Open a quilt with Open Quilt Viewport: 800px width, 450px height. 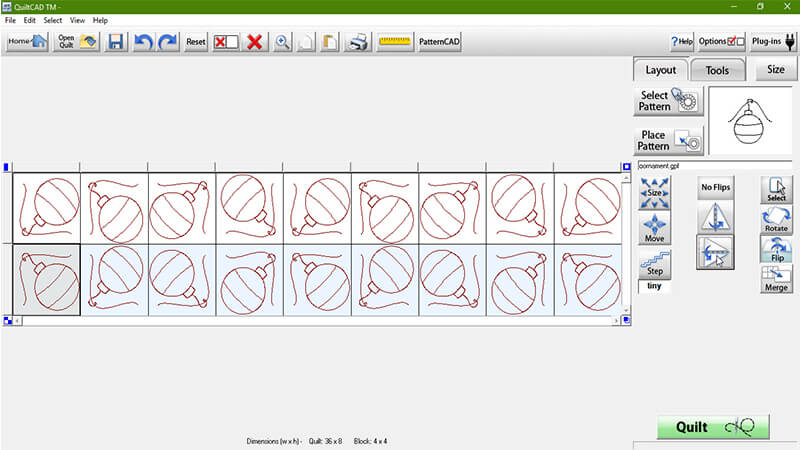point(77,41)
